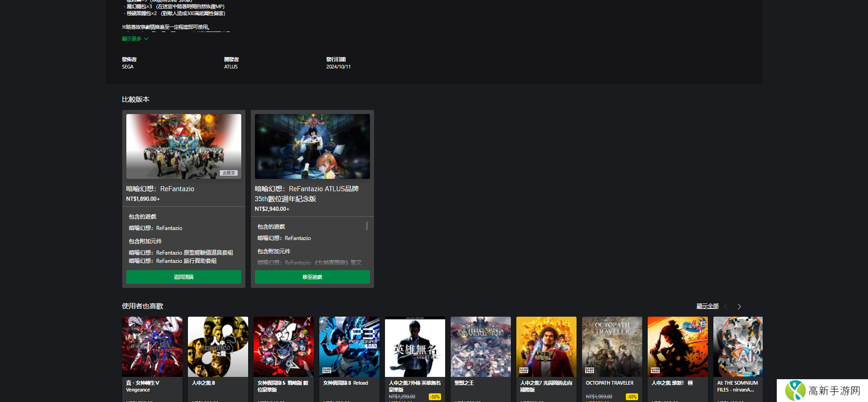Select the standard ReFantazio edition cover image
The image size is (868, 402).
pyautogui.click(x=183, y=146)
